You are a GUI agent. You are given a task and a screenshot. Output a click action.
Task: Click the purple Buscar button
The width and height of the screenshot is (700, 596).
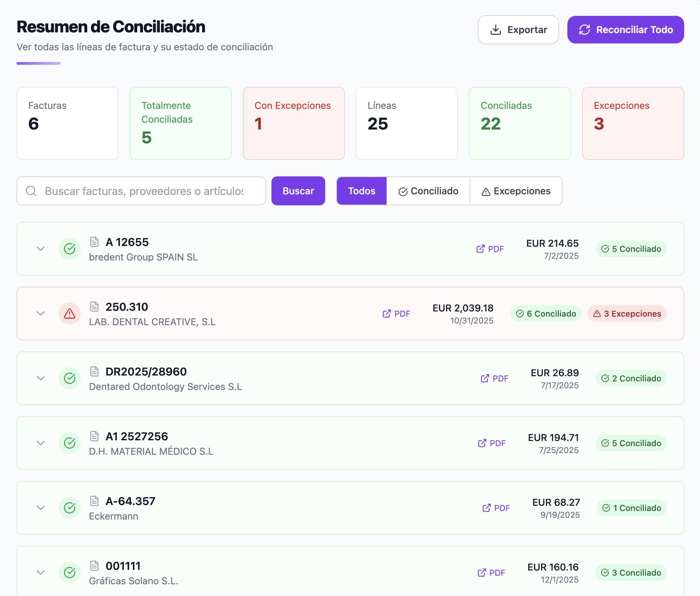pyautogui.click(x=298, y=191)
